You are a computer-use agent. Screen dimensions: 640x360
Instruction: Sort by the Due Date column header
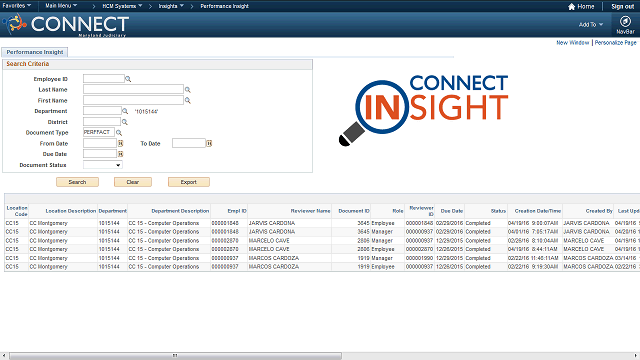click(452, 211)
